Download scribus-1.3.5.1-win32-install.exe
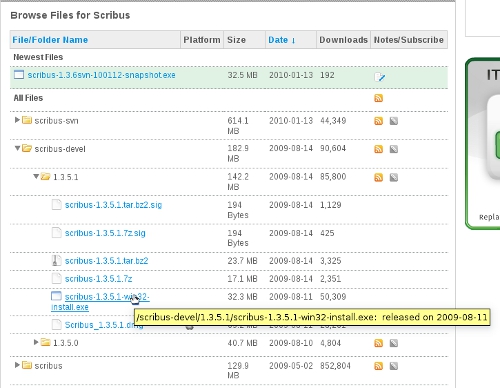Viewport: 500px width, 388px height. point(100,302)
